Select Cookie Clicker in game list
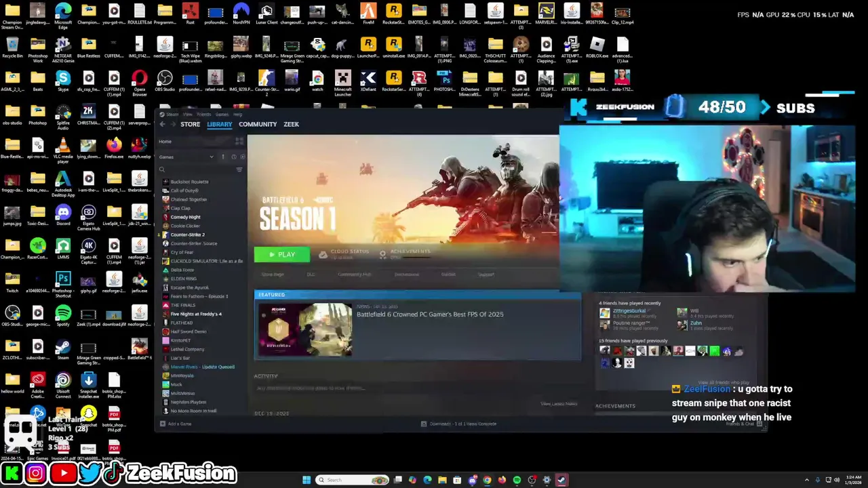Image resolution: width=868 pixels, height=488 pixels. point(185,226)
